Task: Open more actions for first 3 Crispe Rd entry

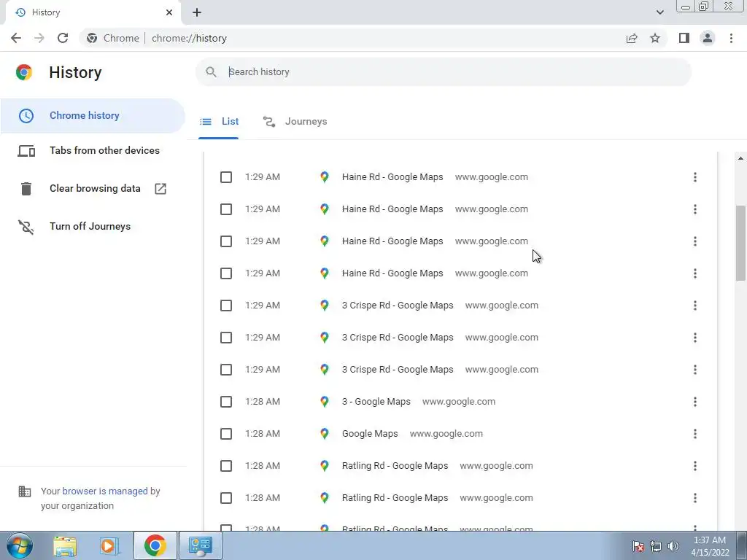Action: [695, 306]
